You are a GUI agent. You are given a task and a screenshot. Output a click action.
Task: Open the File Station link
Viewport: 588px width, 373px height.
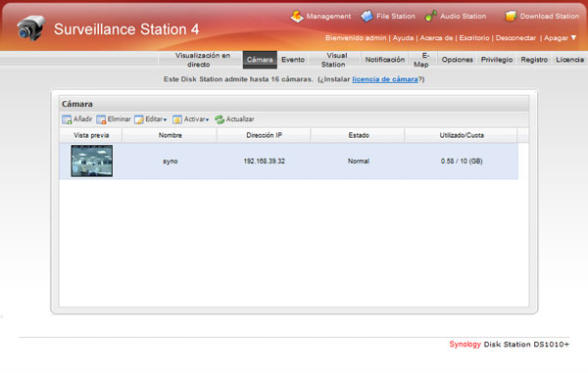click(396, 16)
